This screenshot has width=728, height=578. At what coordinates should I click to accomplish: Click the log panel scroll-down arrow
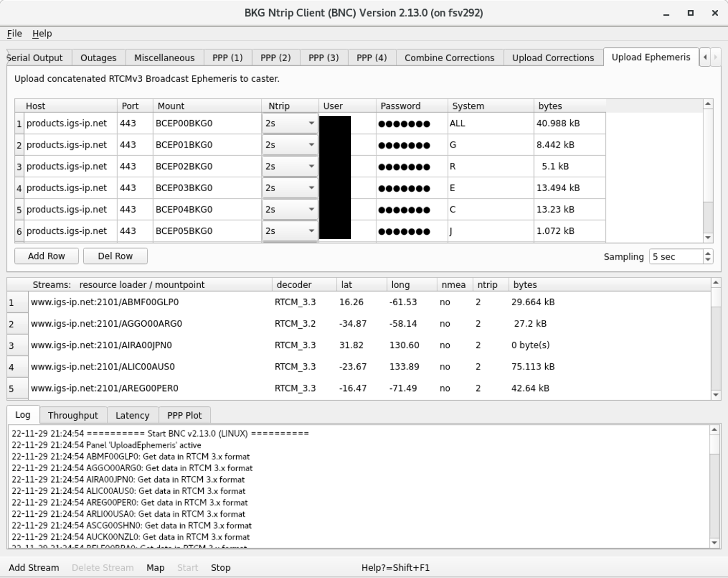click(714, 543)
